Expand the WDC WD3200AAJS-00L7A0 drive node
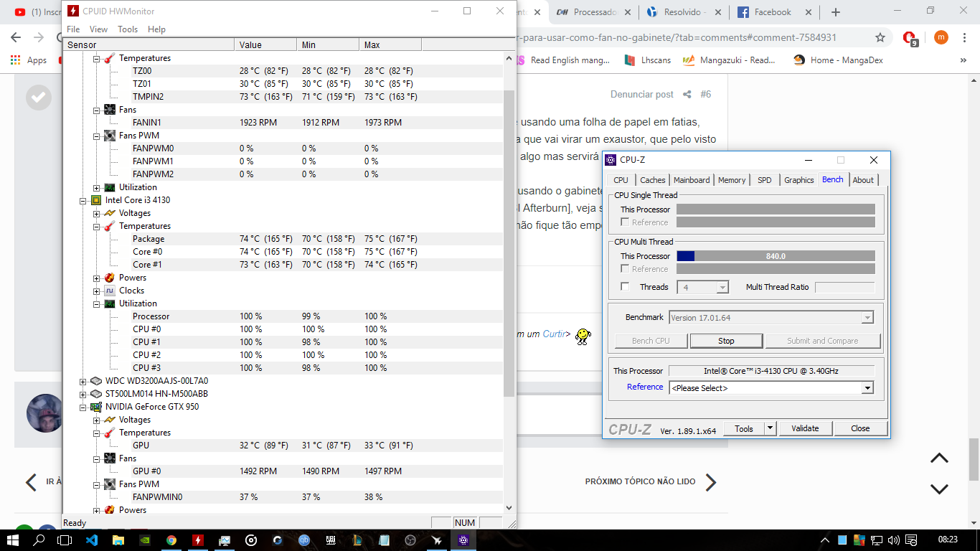This screenshot has height=551, width=980. click(x=83, y=381)
